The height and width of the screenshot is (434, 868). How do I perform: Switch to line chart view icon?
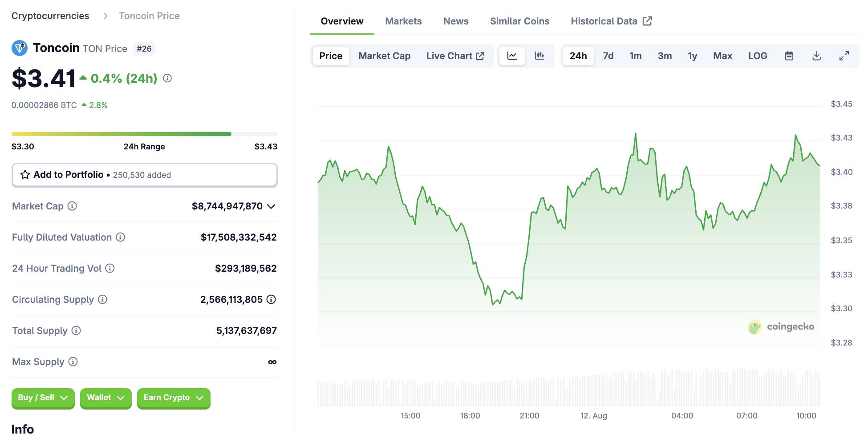pyautogui.click(x=512, y=56)
